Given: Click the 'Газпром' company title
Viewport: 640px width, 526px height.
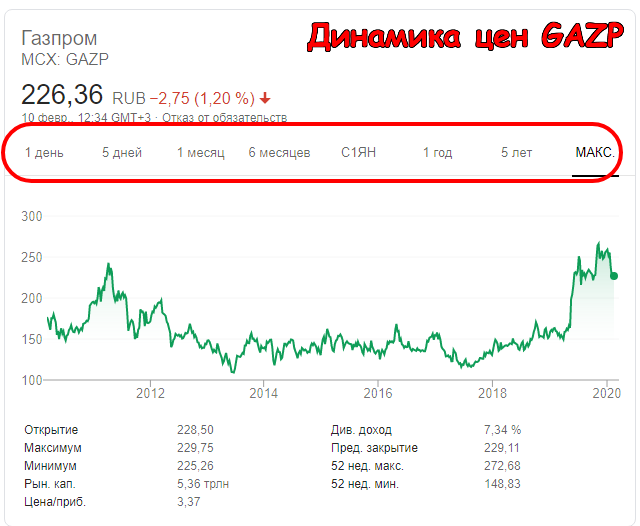Looking at the screenshot, I should tap(59, 38).
